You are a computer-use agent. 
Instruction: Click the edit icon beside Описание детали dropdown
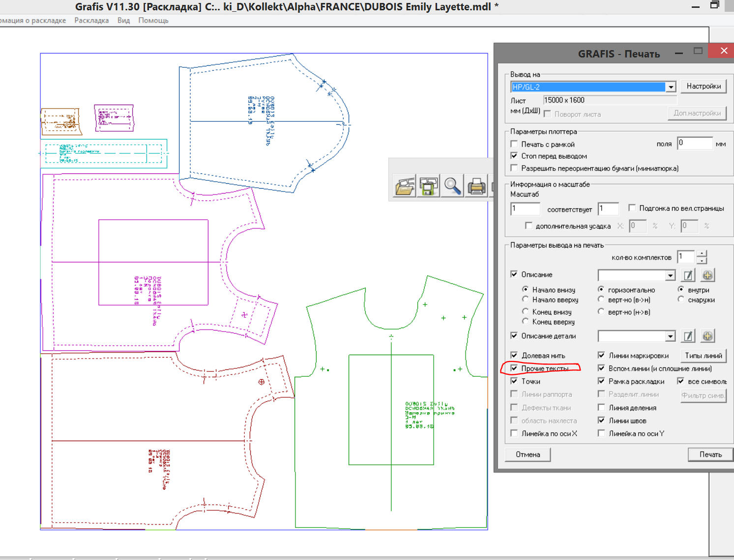(x=688, y=336)
